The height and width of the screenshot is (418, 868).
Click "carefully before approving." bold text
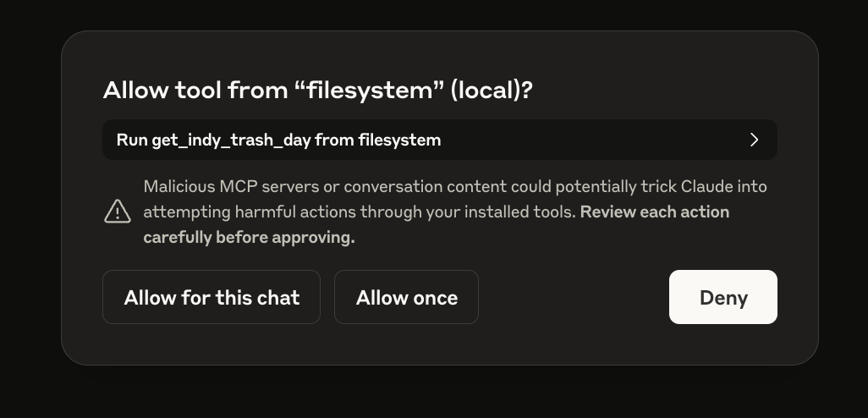point(249,238)
